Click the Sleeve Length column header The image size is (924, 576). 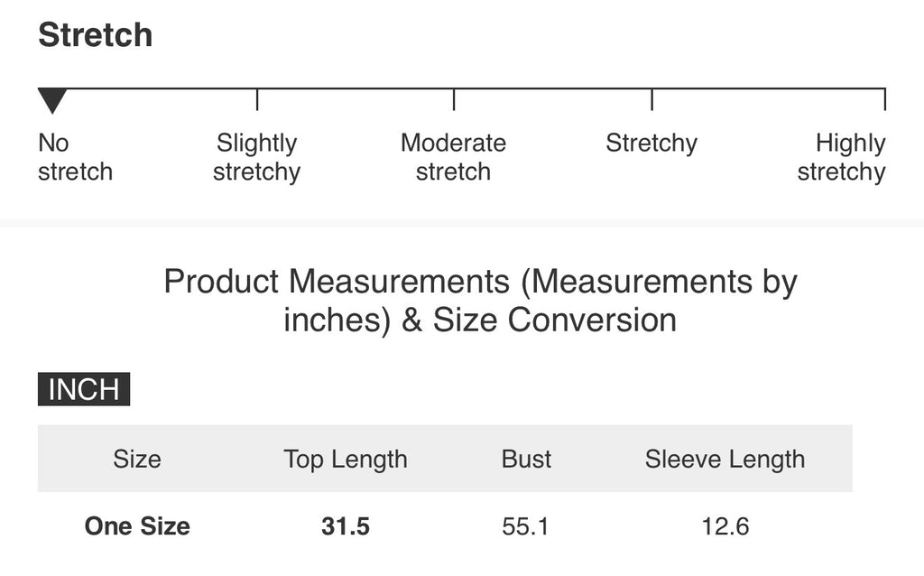click(725, 460)
